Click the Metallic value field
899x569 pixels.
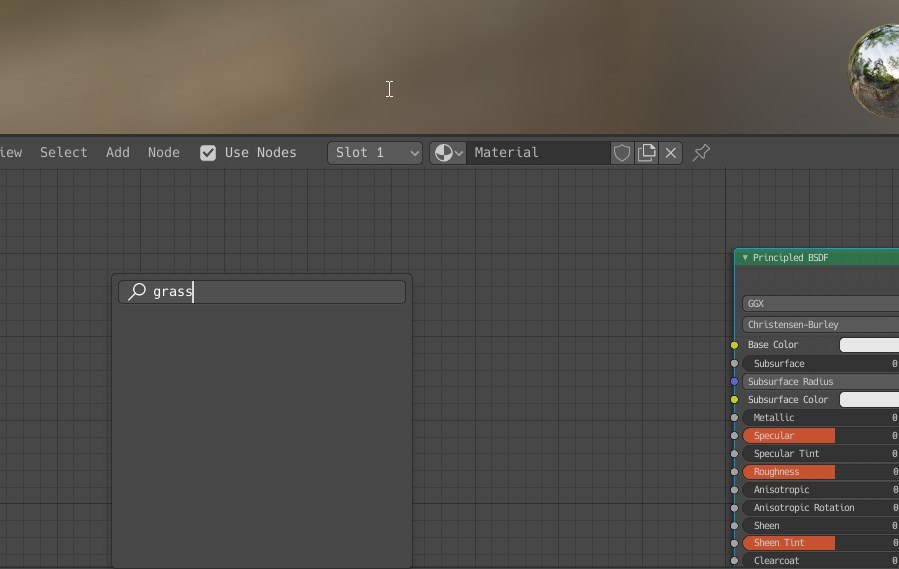(x=820, y=418)
